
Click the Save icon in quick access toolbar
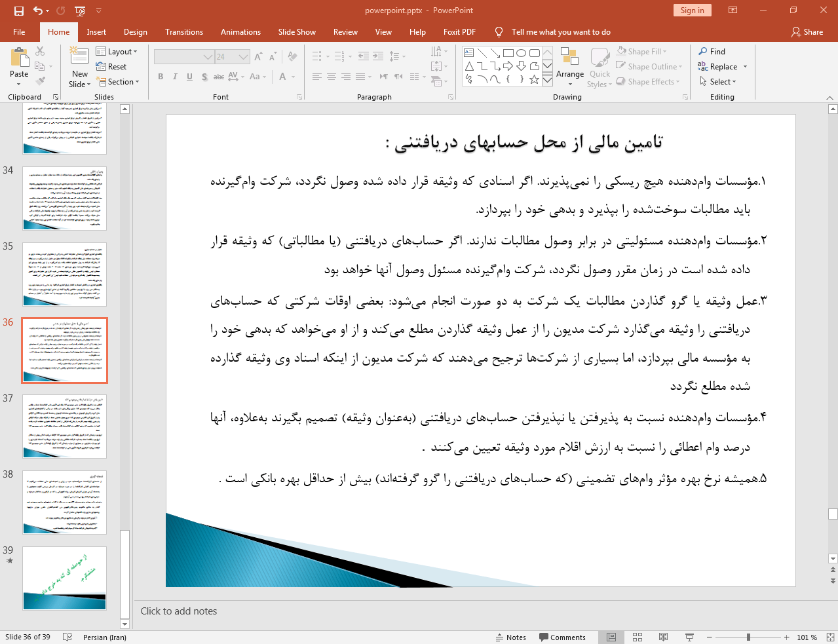click(18, 10)
